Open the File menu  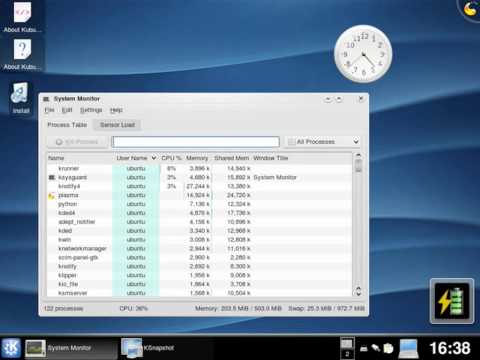(49, 110)
